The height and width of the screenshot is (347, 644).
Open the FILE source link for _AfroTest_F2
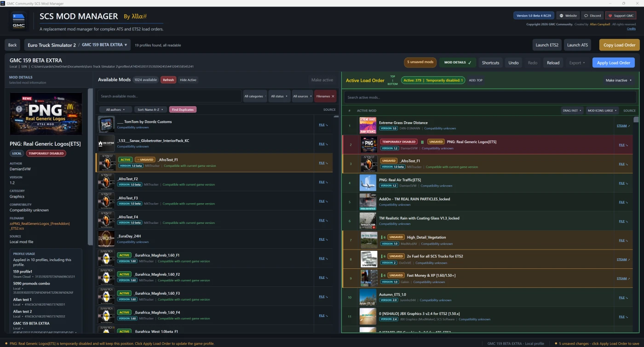(323, 182)
